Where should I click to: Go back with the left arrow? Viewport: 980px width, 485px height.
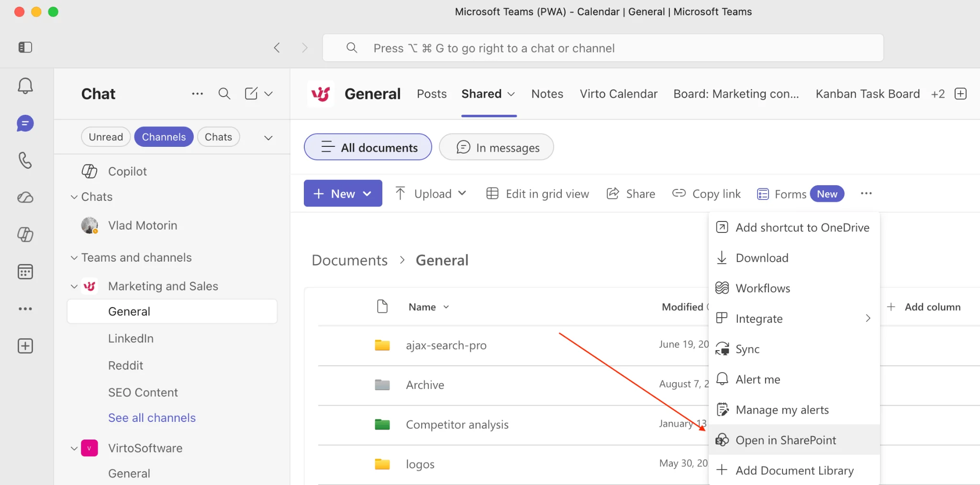[x=277, y=48]
